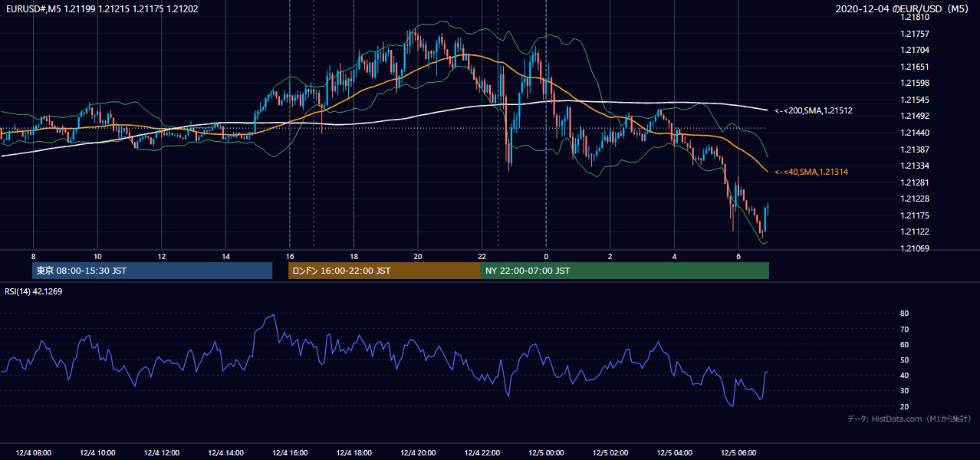The width and height of the screenshot is (980, 460).
Task: Click the 12/4 10:00 date label
Action: pyautogui.click(x=97, y=453)
